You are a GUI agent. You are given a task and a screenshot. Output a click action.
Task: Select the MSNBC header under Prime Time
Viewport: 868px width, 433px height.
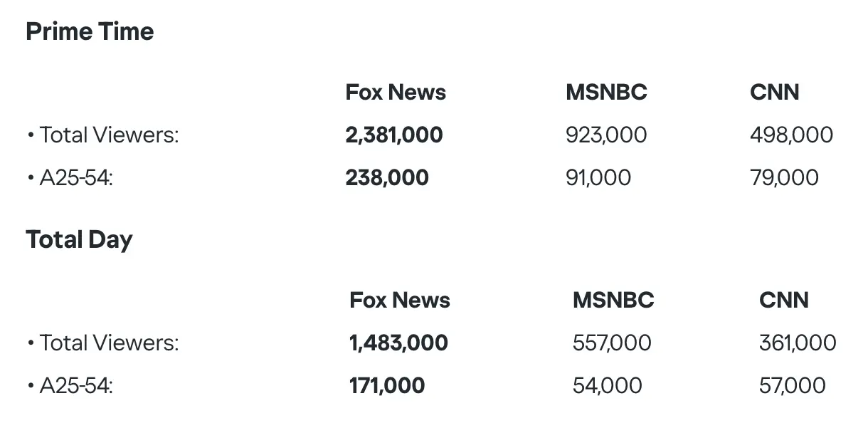[x=606, y=92]
